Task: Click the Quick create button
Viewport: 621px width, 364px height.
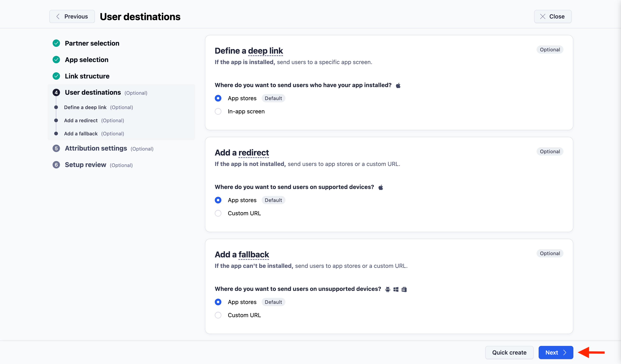Action: (509, 352)
